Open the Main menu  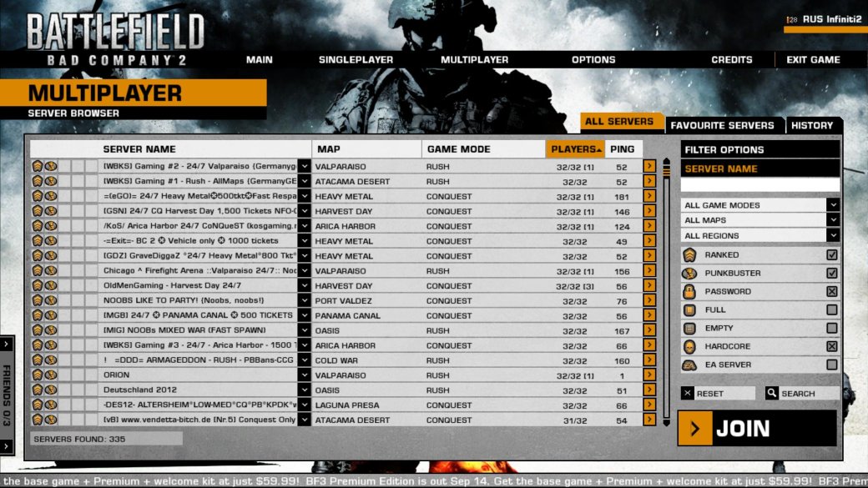(x=259, y=60)
